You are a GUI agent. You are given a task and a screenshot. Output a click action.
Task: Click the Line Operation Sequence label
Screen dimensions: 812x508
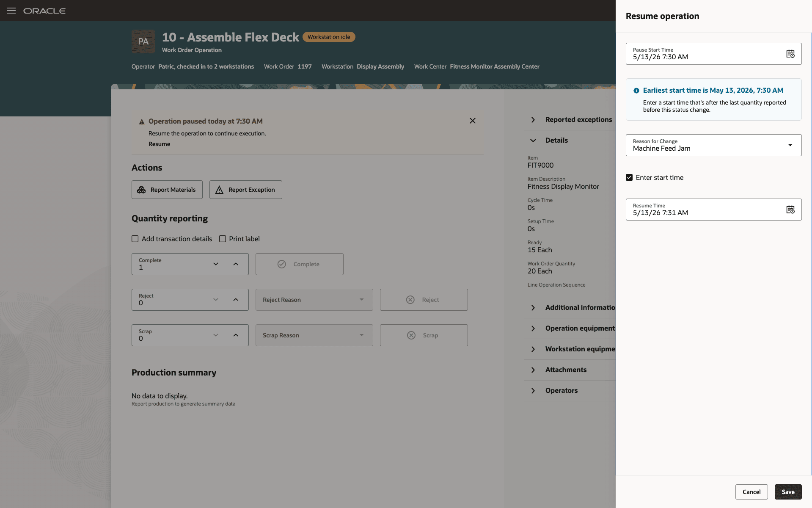pyautogui.click(x=556, y=285)
